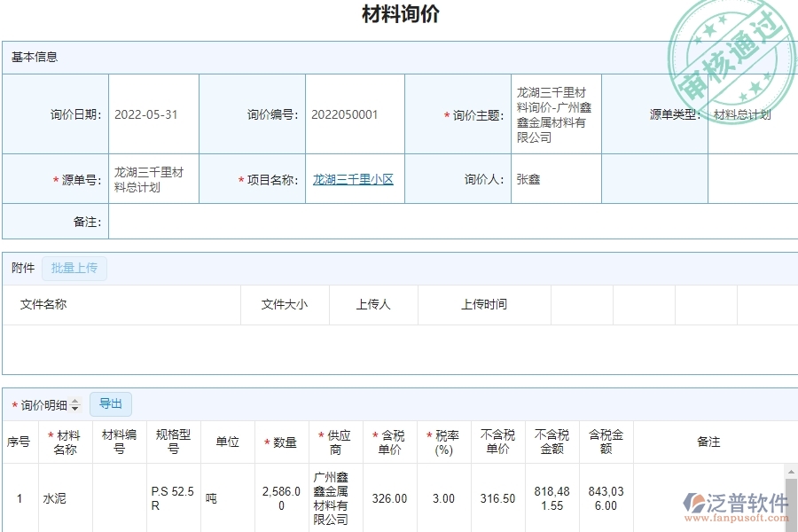Expand the 附件 section header
Screen dimensions: 798x532
pyautogui.click(x=21, y=268)
